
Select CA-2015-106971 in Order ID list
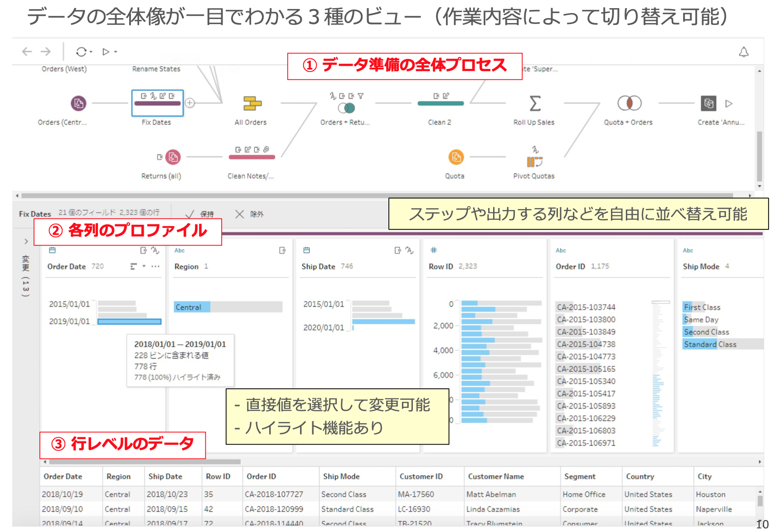coord(586,443)
